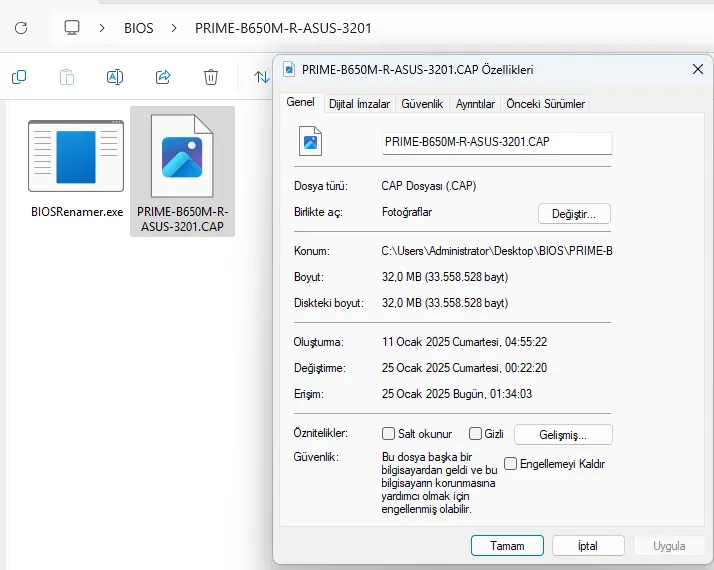The width and height of the screenshot is (714, 570).
Task: Close the properties dialog
Action: (698, 69)
